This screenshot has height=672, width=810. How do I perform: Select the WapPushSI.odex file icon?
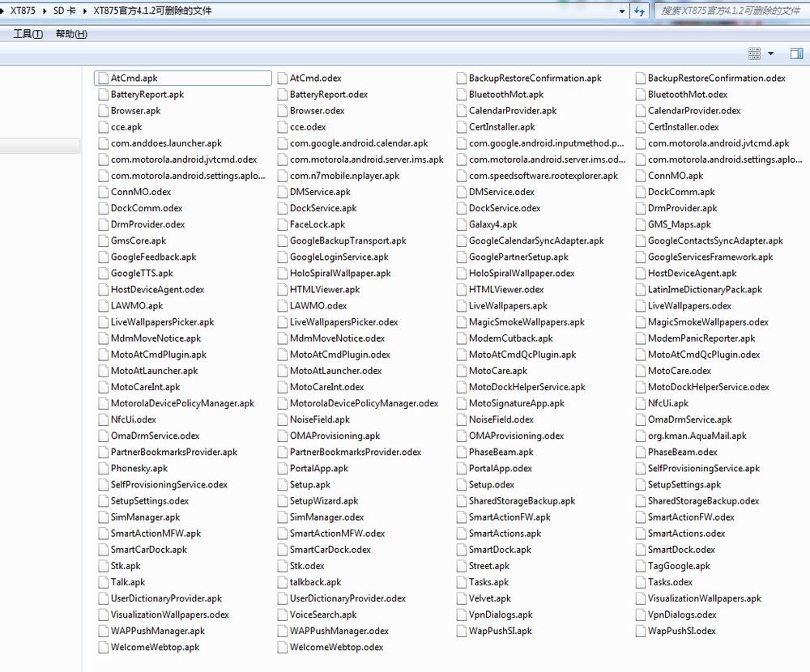pyautogui.click(x=641, y=632)
